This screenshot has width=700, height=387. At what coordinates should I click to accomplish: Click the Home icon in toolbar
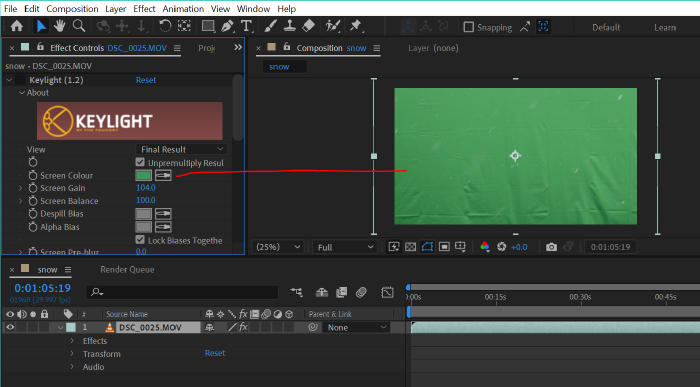(17, 26)
